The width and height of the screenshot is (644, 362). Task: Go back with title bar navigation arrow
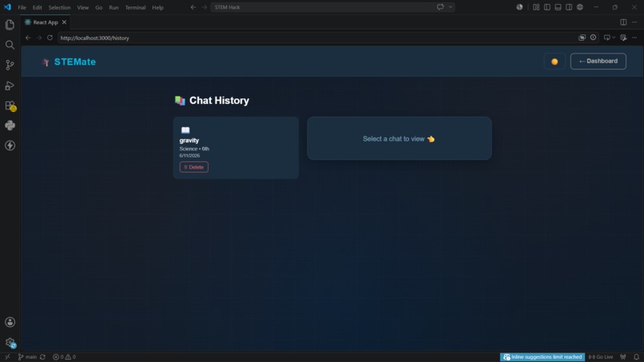click(x=193, y=7)
